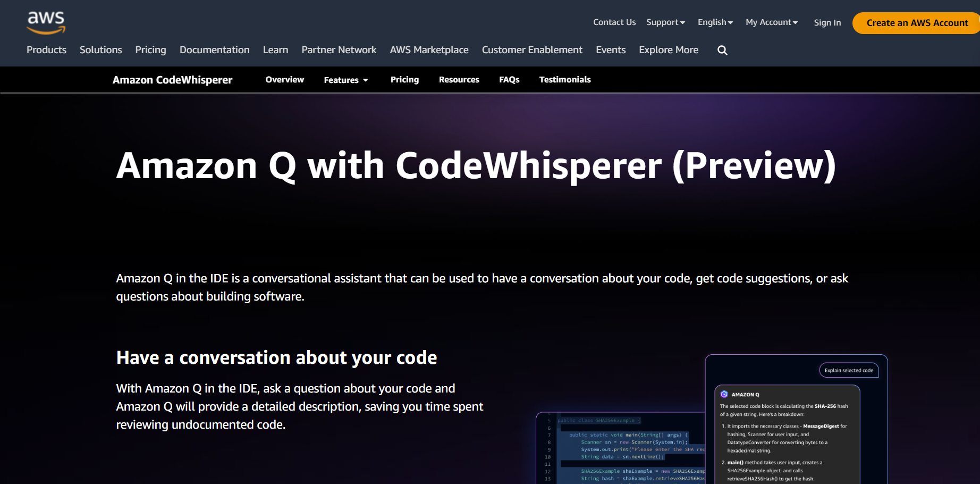Click the 'public class SHA256Example' code line

click(599, 420)
